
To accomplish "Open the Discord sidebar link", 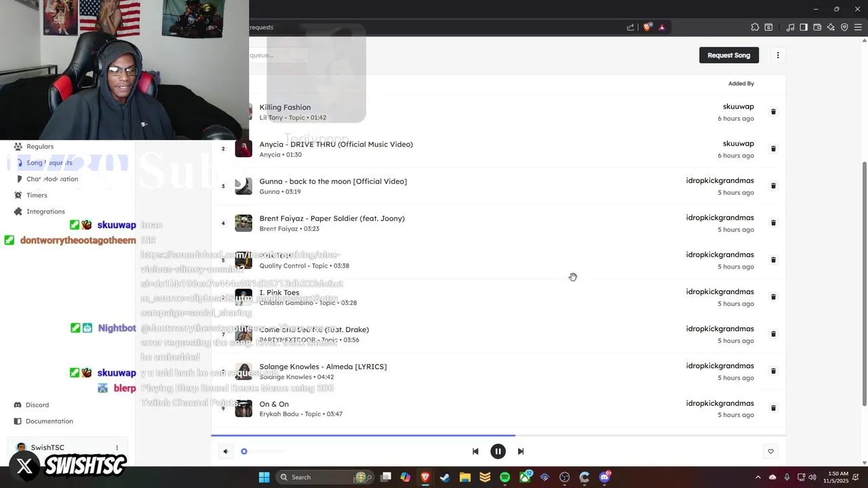I will tap(37, 405).
